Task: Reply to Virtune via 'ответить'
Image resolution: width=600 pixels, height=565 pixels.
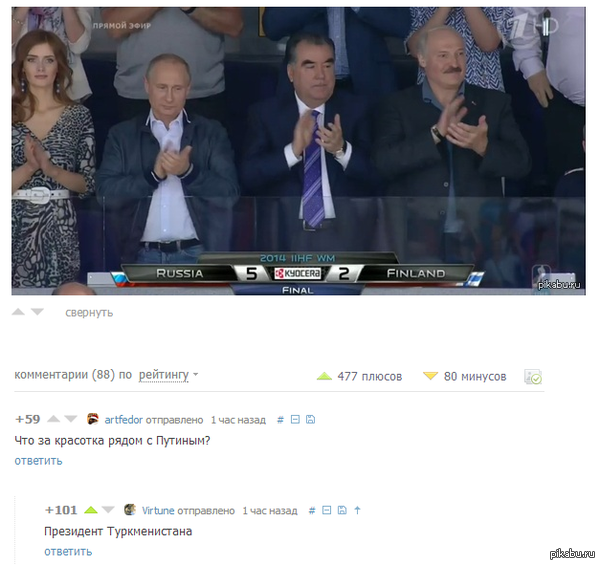Action: click(x=68, y=551)
